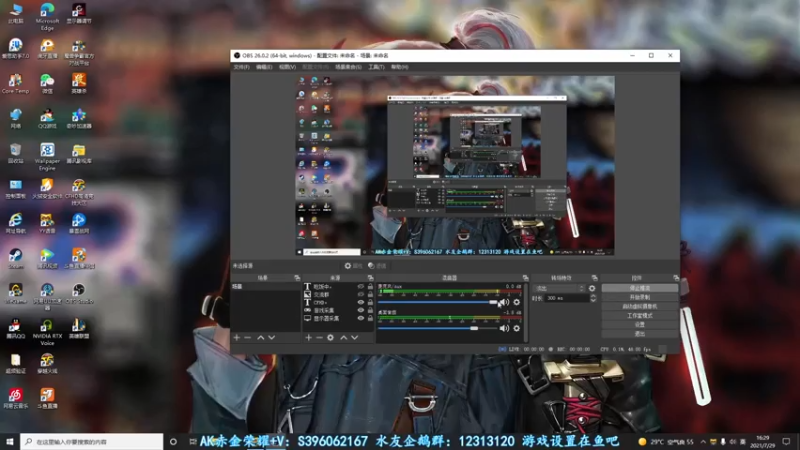
Task: Open Microsoft Edge desktop shortcut
Action: [x=47, y=16]
